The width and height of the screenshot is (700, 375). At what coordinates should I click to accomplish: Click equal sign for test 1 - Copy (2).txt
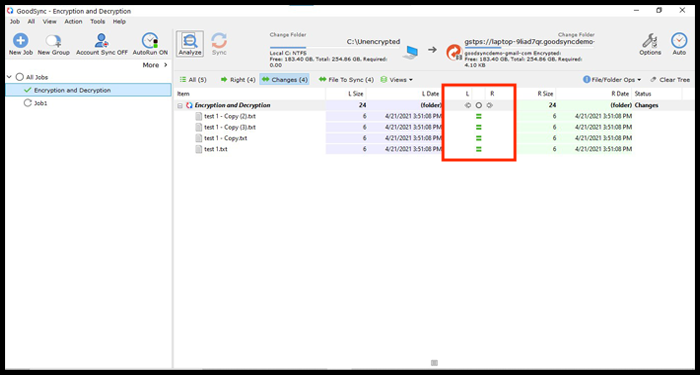479,116
